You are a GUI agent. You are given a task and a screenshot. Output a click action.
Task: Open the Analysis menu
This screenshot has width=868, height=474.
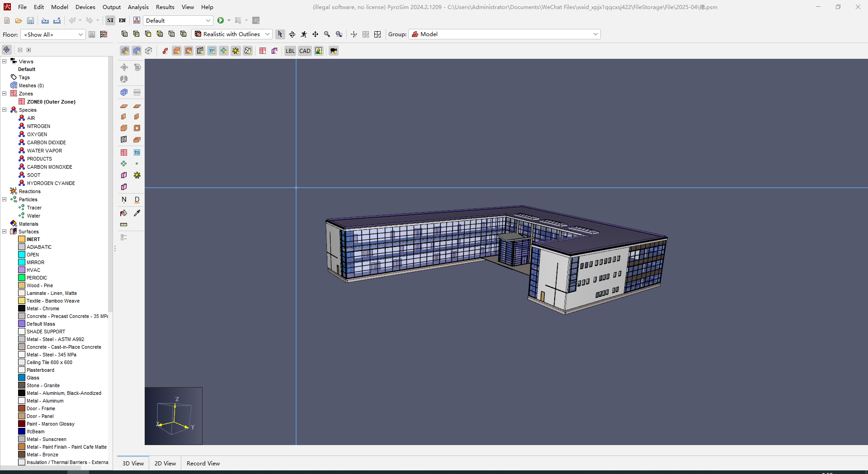point(138,7)
